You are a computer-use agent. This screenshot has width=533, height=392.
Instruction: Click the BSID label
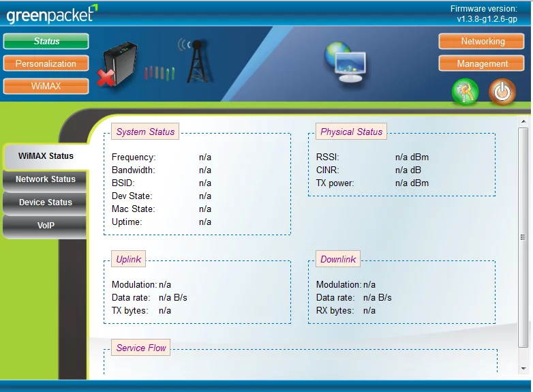coord(123,183)
